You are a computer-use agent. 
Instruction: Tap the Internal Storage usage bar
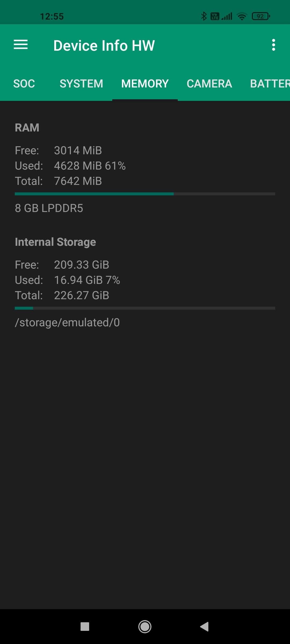click(145, 308)
